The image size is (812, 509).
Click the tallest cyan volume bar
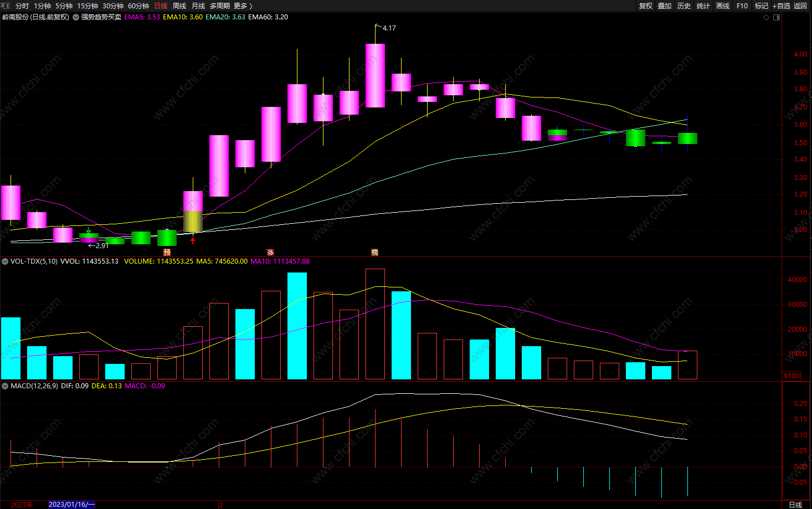click(x=297, y=326)
